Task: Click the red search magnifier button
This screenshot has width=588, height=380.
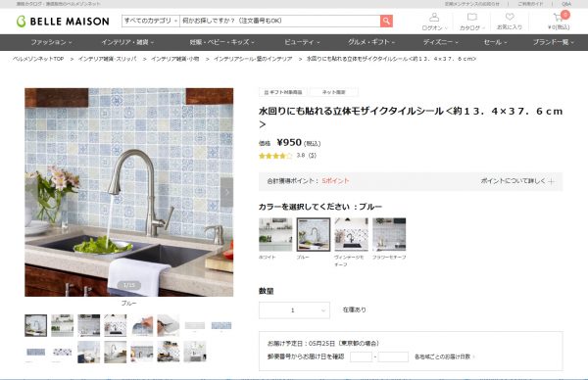Action: 386,21
